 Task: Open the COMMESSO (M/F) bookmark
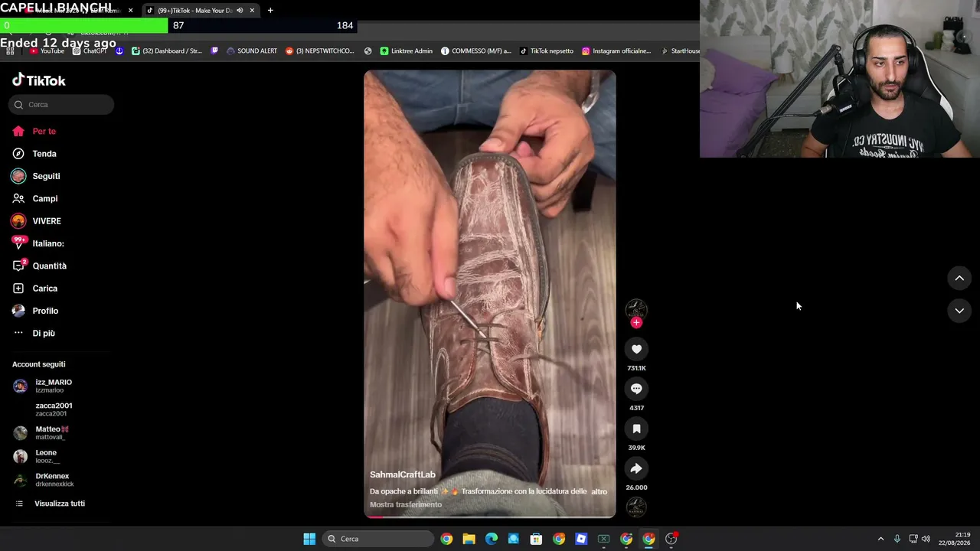click(x=476, y=51)
